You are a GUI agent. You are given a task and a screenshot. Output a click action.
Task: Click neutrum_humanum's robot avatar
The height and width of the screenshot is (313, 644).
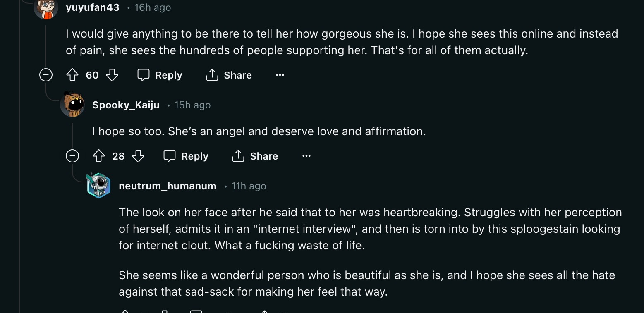click(99, 186)
